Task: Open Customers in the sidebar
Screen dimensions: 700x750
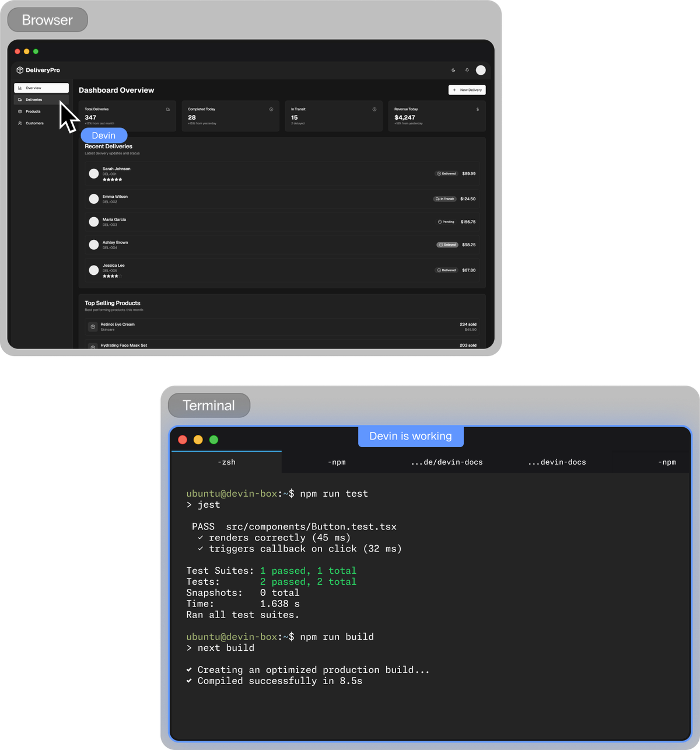Action: click(x=41, y=123)
